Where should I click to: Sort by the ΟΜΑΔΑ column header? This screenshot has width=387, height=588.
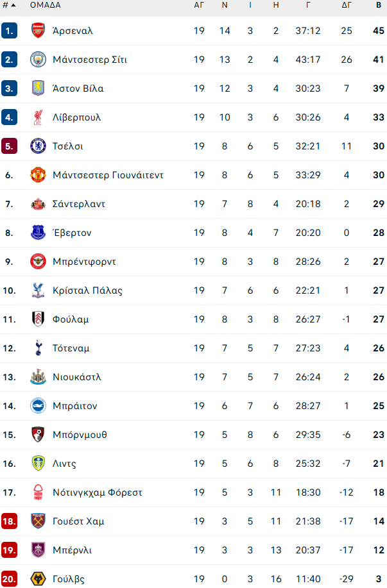[x=45, y=4]
